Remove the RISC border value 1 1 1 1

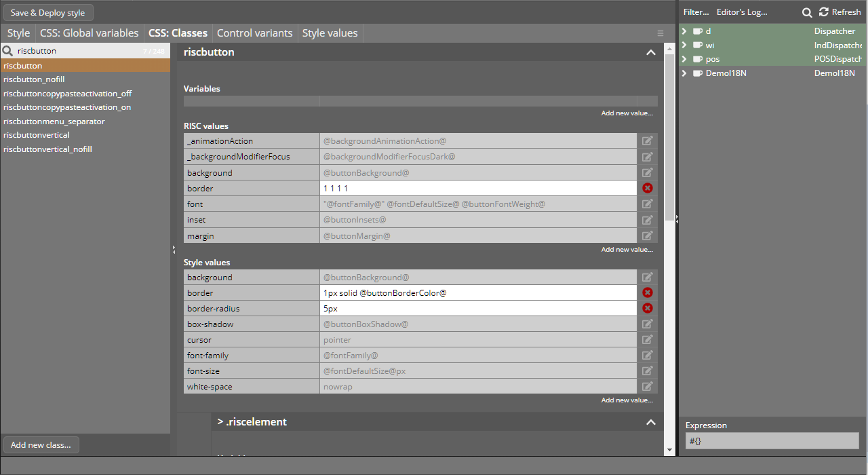[648, 188]
